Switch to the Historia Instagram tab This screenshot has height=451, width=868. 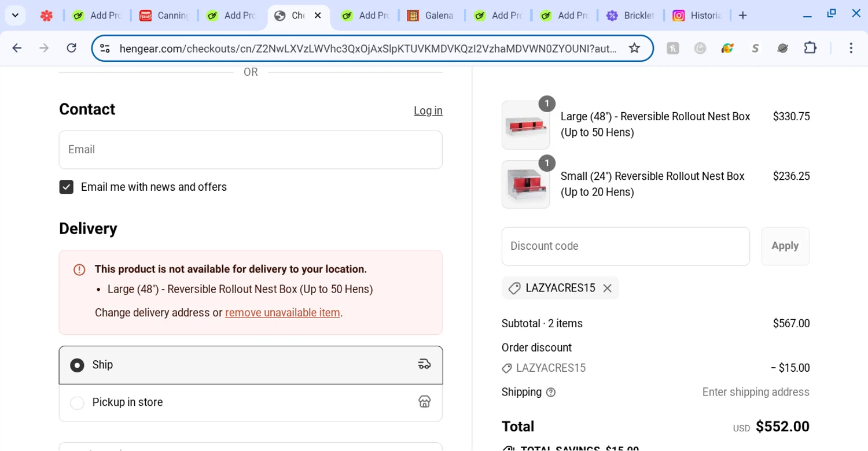(697, 16)
